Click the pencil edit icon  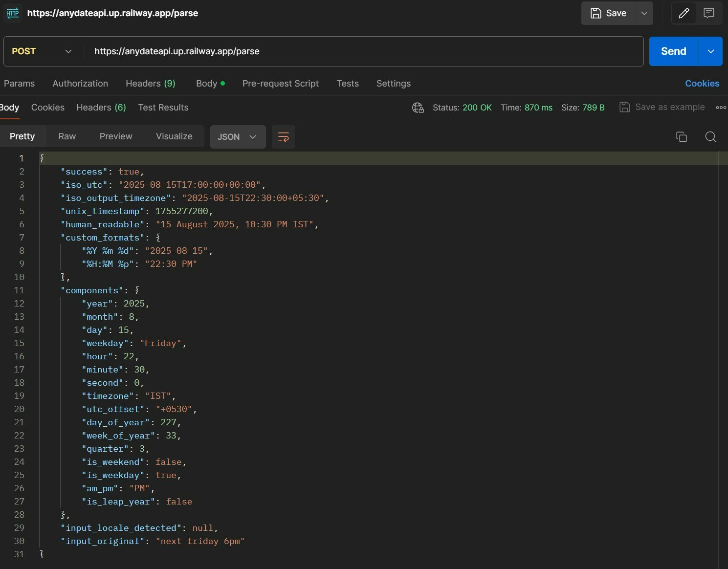tap(684, 13)
